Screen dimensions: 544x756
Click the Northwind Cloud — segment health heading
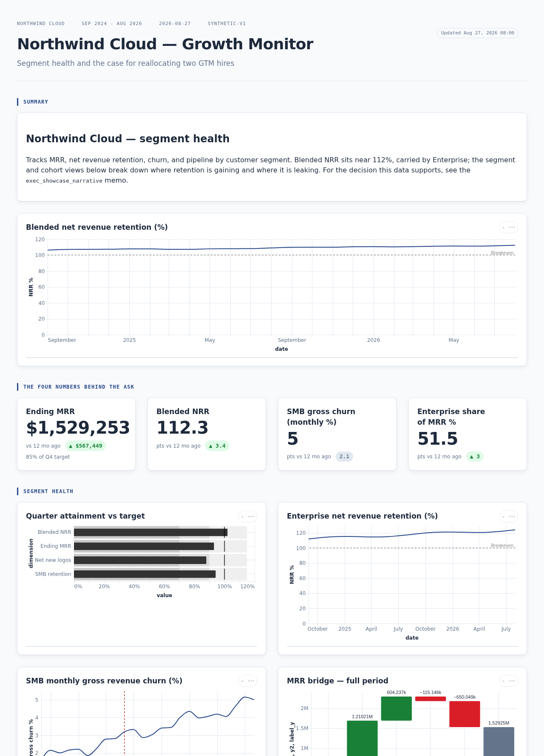[x=127, y=139]
